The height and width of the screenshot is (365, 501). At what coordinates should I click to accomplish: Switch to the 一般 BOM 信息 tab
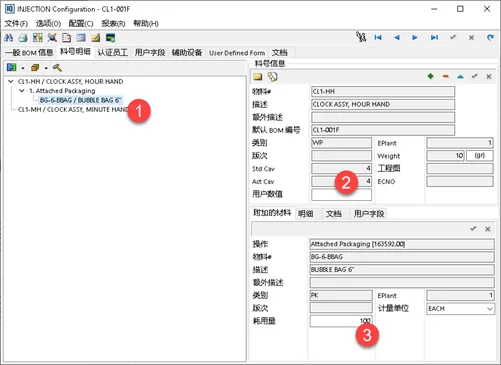pos(29,52)
